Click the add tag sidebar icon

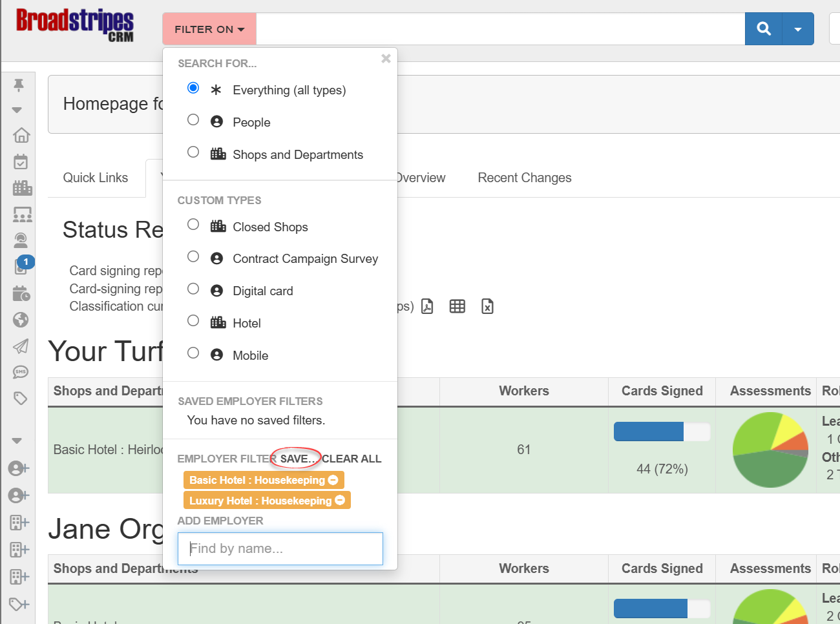[19, 604]
